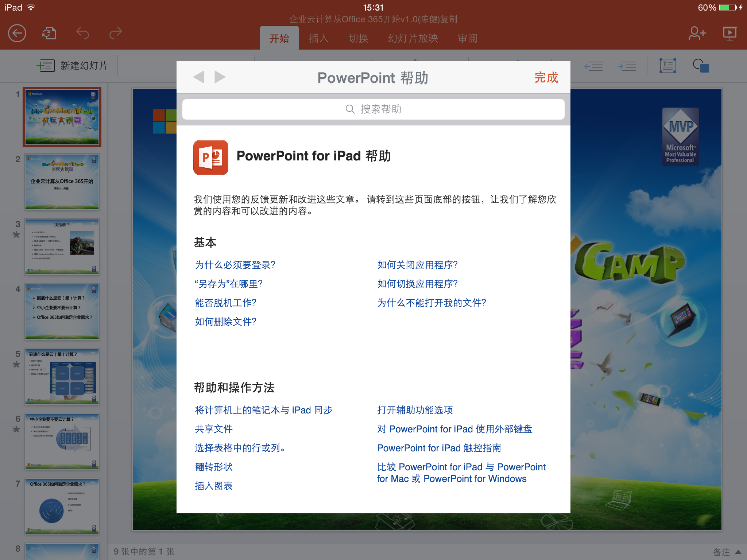Screen dimensions: 747x560
Task: Insert a text box icon
Action: pos(668,66)
